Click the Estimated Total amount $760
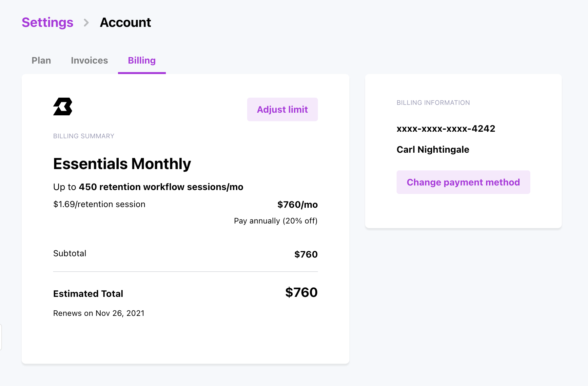 pyautogui.click(x=301, y=292)
